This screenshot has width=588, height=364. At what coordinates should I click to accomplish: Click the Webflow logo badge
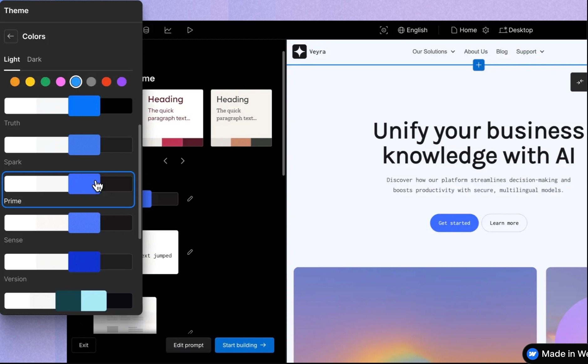(x=533, y=354)
